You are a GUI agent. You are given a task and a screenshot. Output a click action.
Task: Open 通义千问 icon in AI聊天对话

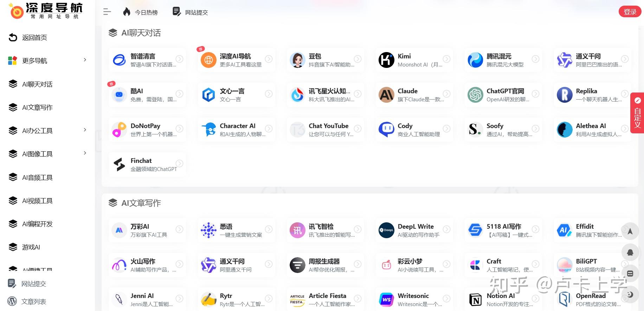click(x=565, y=60)
